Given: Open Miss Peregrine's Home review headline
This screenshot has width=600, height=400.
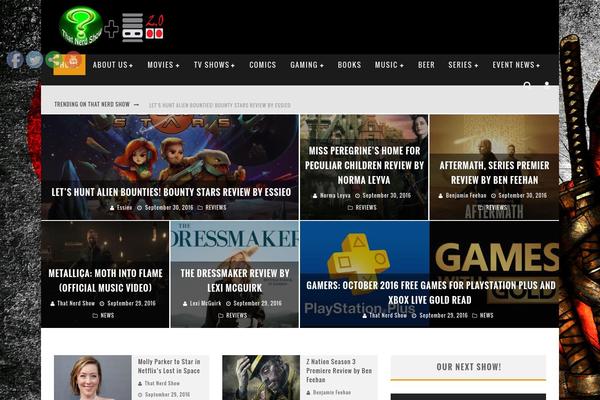Looking at the screenshot, I should (x=364, y=165).
